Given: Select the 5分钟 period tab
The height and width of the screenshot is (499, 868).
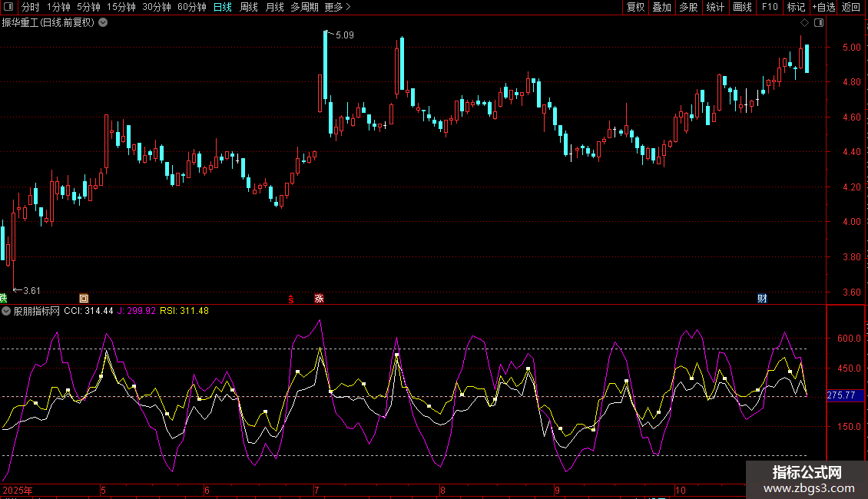Looking at the screenshot, I should [88, 7].
